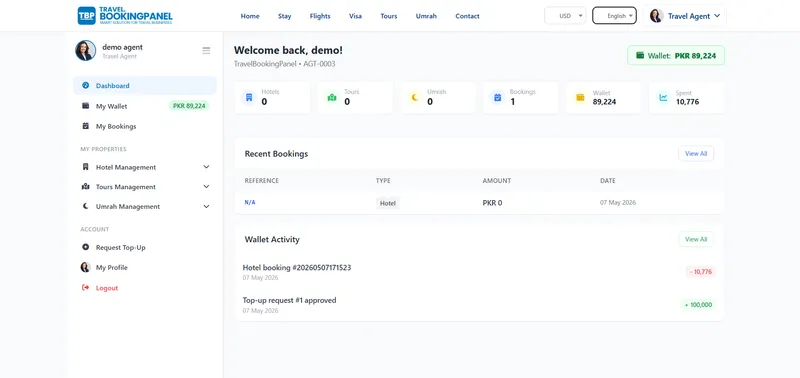This screenshot has width=800, height=378.
Task: Open the Visa nav item
Action: (356, 16)
